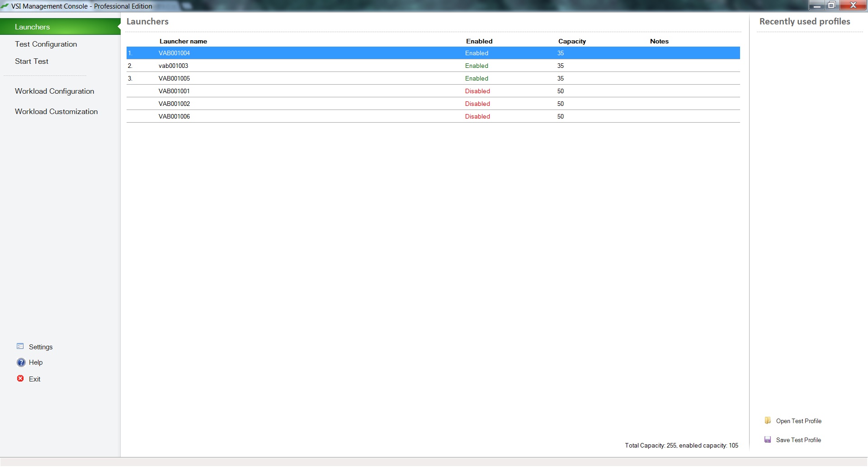
Task: Click the blue Help question mark icon
Action: [21, 362]
